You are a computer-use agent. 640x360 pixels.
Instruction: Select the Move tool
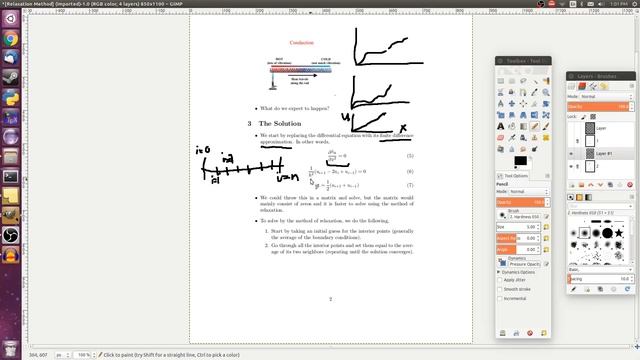[x=512, y=104]
